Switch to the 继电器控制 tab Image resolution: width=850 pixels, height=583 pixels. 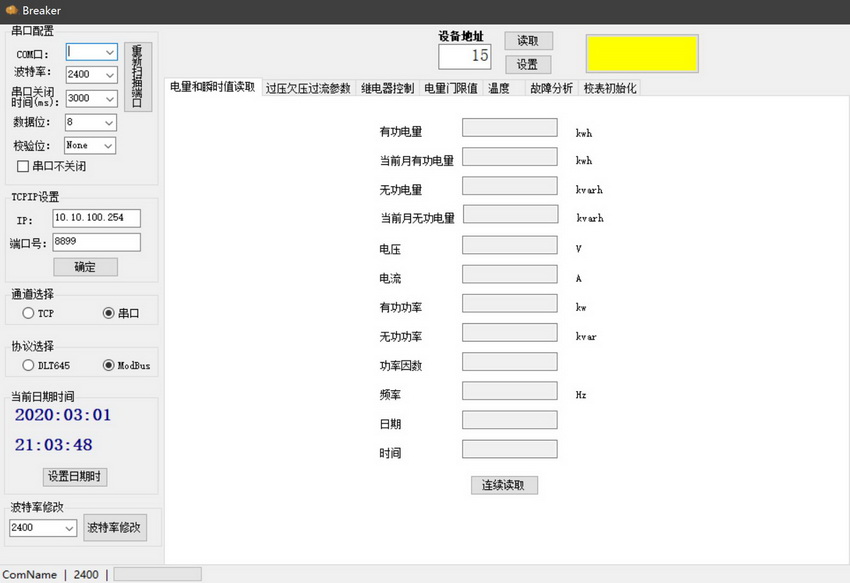click(x=387, y=88)
